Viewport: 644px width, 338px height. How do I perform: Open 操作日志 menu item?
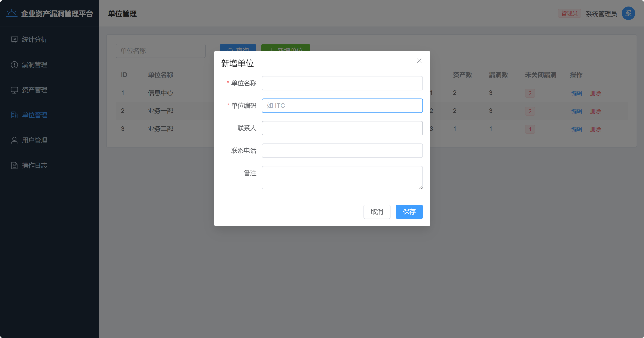pos(49,166)
